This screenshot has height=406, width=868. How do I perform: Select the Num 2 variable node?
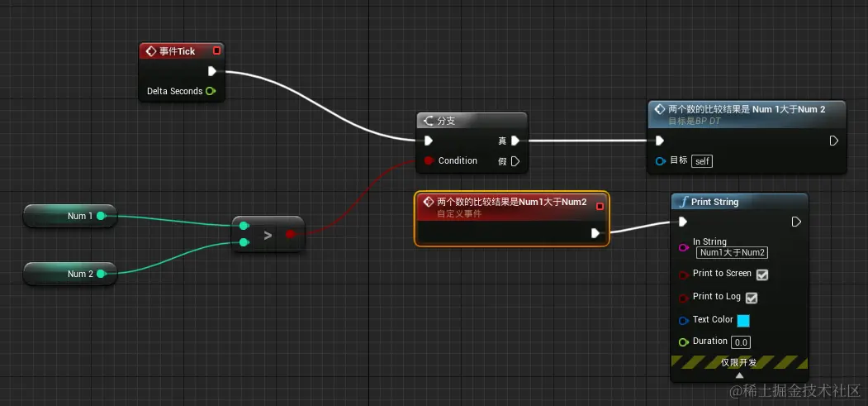point(70,274)
